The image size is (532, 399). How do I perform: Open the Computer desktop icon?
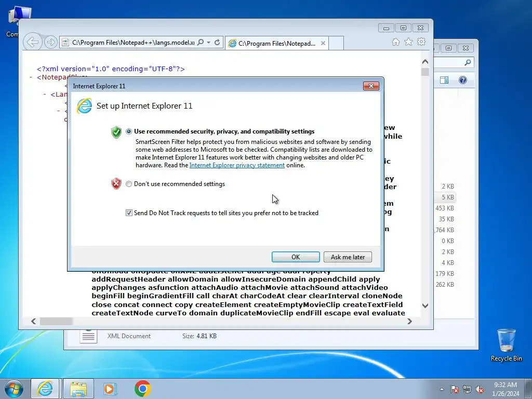point(15,21)
